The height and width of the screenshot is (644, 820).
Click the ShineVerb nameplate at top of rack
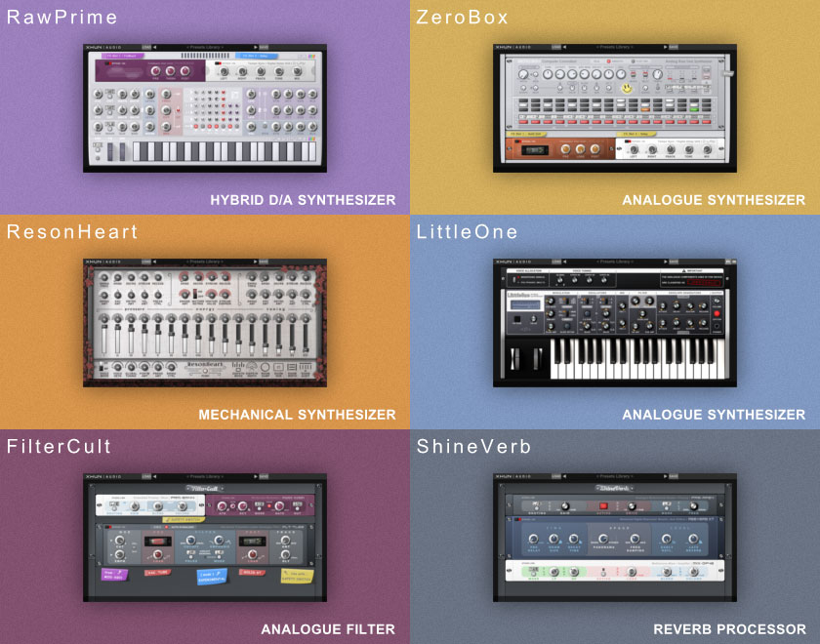pyautogui.click(x=614, y=487)
